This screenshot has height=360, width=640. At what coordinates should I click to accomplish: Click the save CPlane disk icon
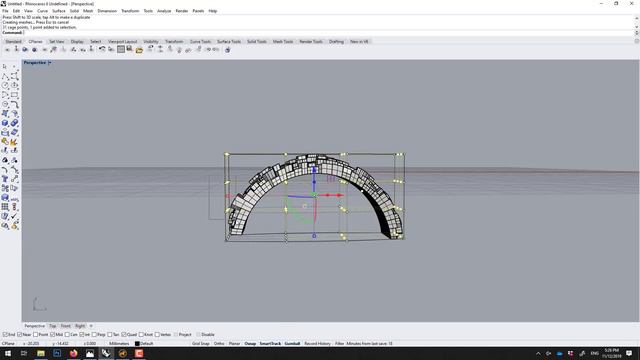(129, 49)
